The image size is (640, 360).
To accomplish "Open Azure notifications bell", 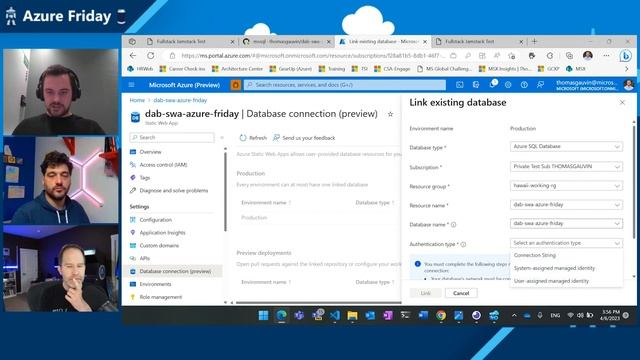I will point(493,84).
